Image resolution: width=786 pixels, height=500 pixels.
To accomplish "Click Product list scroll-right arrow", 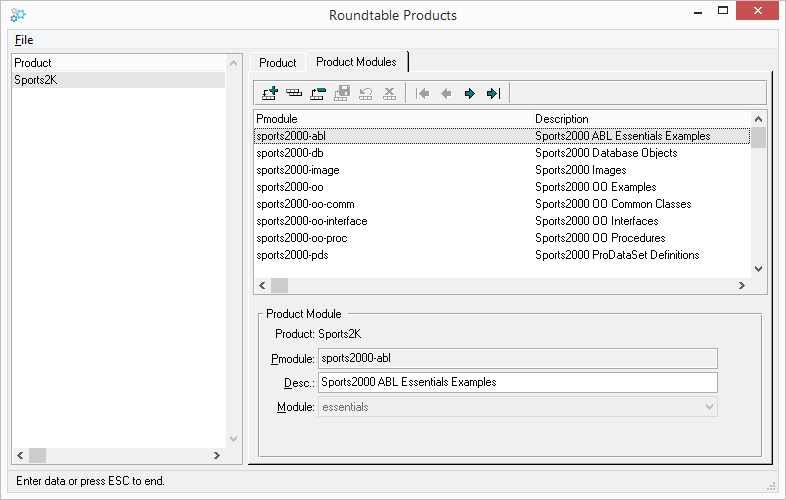I will [217, 455].
